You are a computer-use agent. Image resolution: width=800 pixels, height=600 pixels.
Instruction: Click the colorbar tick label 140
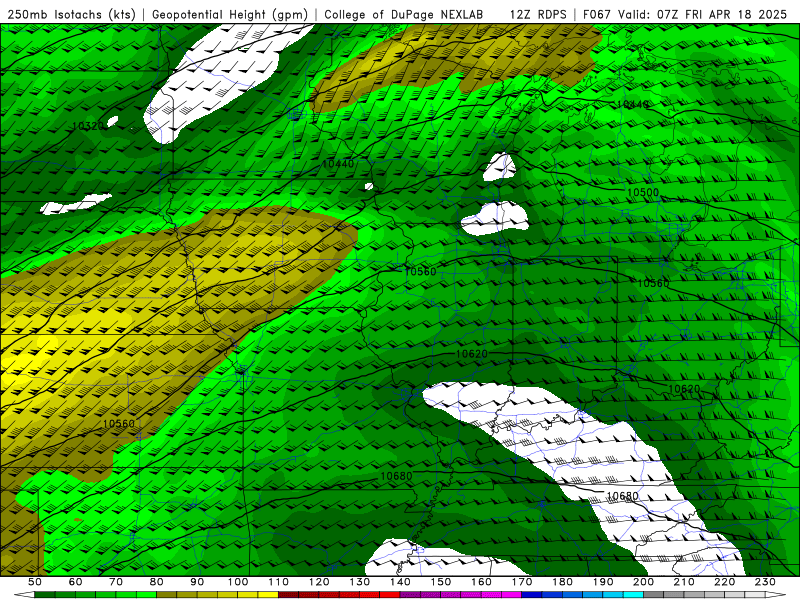coord(400,582)
